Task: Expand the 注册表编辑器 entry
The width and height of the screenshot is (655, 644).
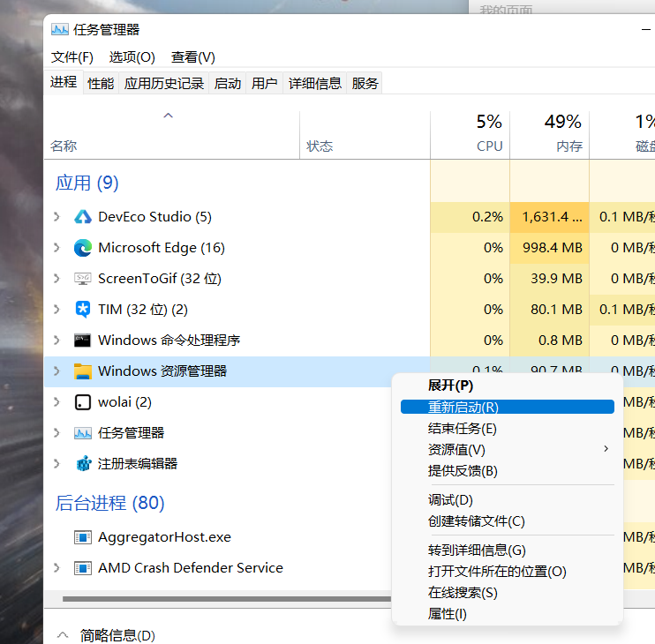Action: 56,464
